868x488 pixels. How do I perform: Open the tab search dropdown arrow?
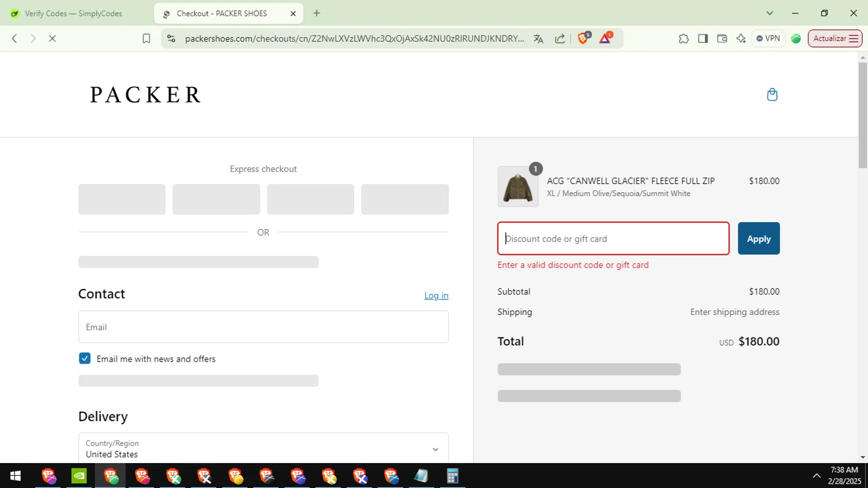(x=770, y=13)
